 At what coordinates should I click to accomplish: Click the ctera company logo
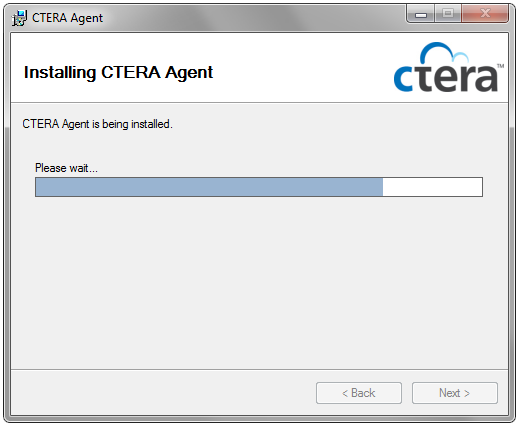pos(449,67)
